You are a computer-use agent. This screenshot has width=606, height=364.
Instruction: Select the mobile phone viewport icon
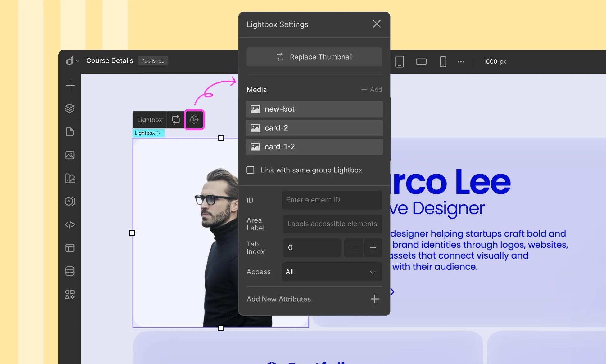[x=443, y=61]
